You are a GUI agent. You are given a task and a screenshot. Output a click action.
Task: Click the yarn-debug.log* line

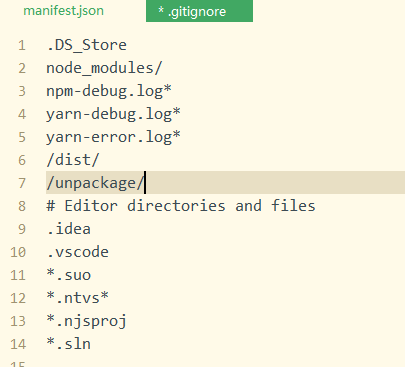(113, 114)
